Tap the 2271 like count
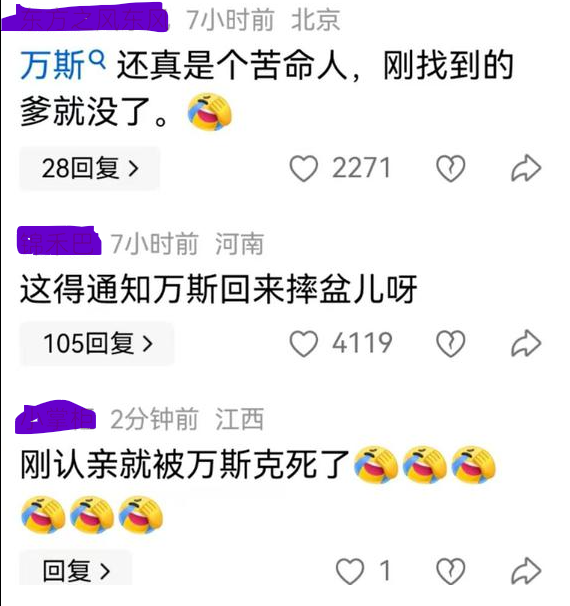This screenshot has height=606, width=570. coord(361,169)
